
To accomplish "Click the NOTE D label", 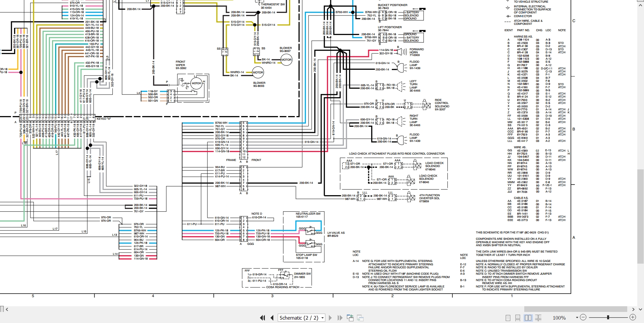I will click(x=257, y=214).
